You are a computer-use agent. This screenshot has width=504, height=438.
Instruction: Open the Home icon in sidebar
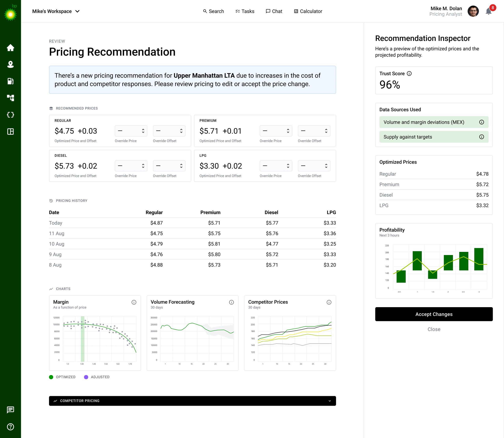(x=10, y=48)
